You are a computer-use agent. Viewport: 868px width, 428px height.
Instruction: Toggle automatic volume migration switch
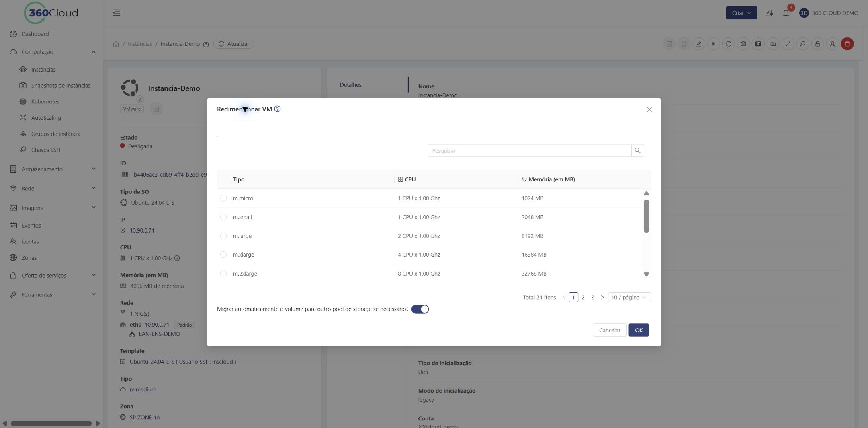click(420, 309)
